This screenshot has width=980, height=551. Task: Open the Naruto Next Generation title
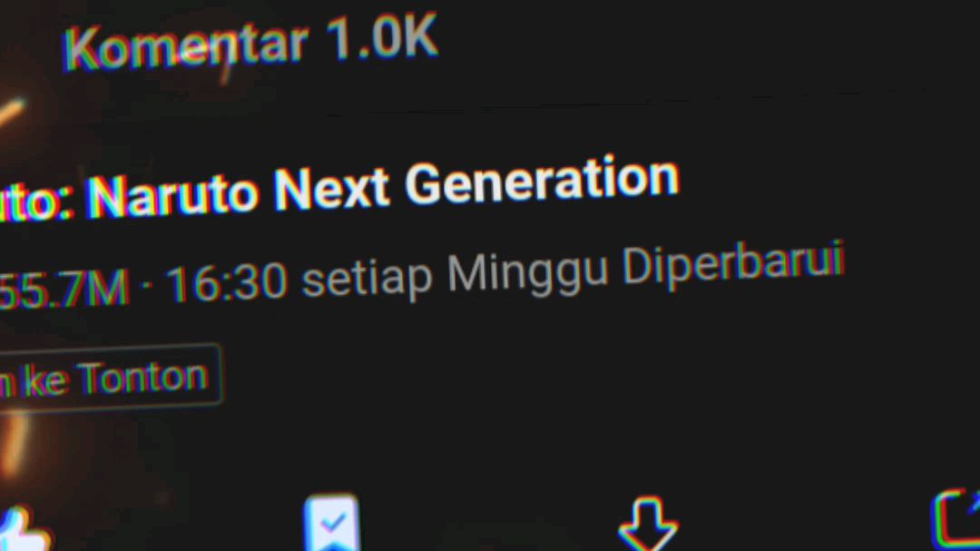338,190
